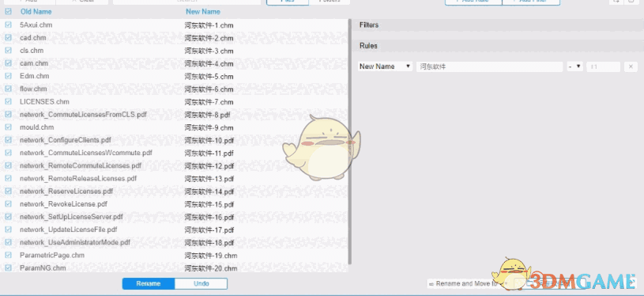Select network_RemoteCommuteLicenses.pdf file name
Viewport: 644px width, 296px height.
[81, 165]
